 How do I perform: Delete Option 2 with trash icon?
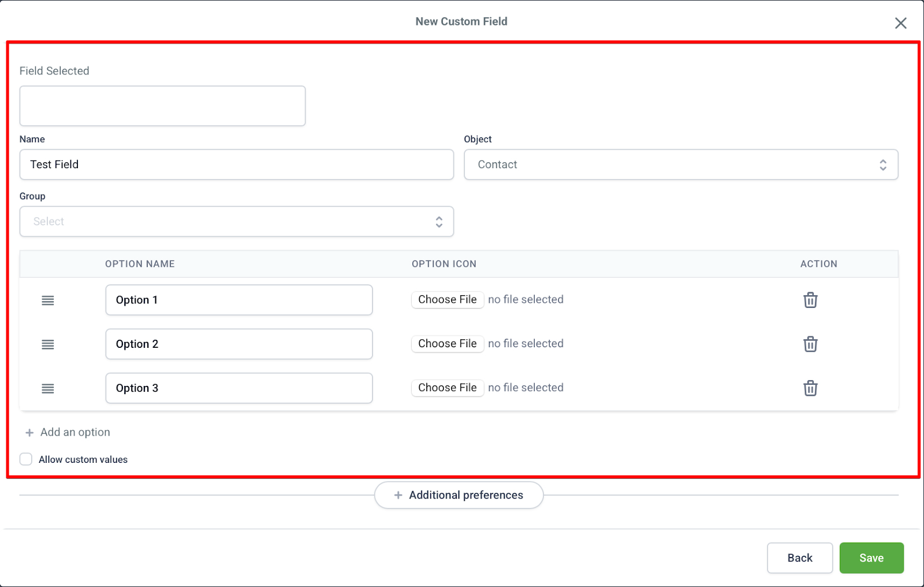[810, 344]
